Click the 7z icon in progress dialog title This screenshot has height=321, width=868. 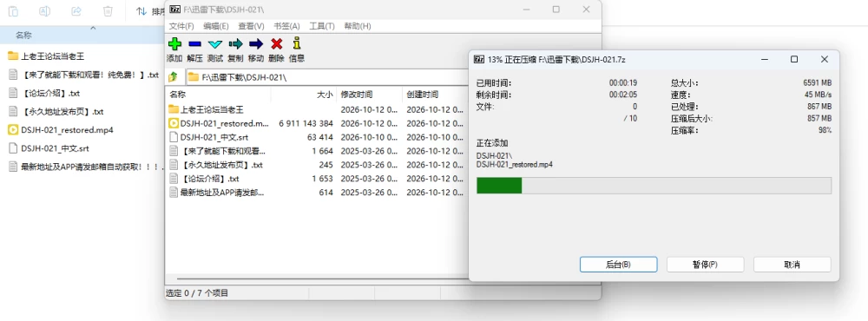click(479, 59)
